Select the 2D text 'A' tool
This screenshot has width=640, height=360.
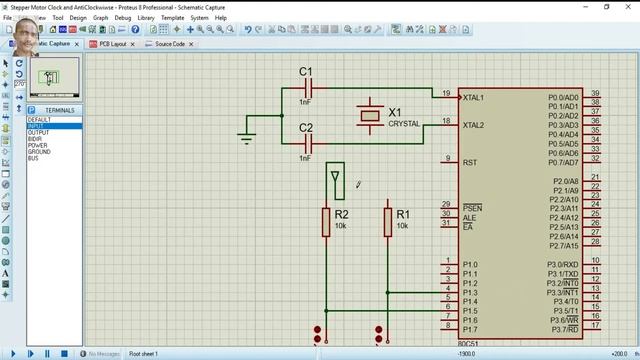coord(5,273)
